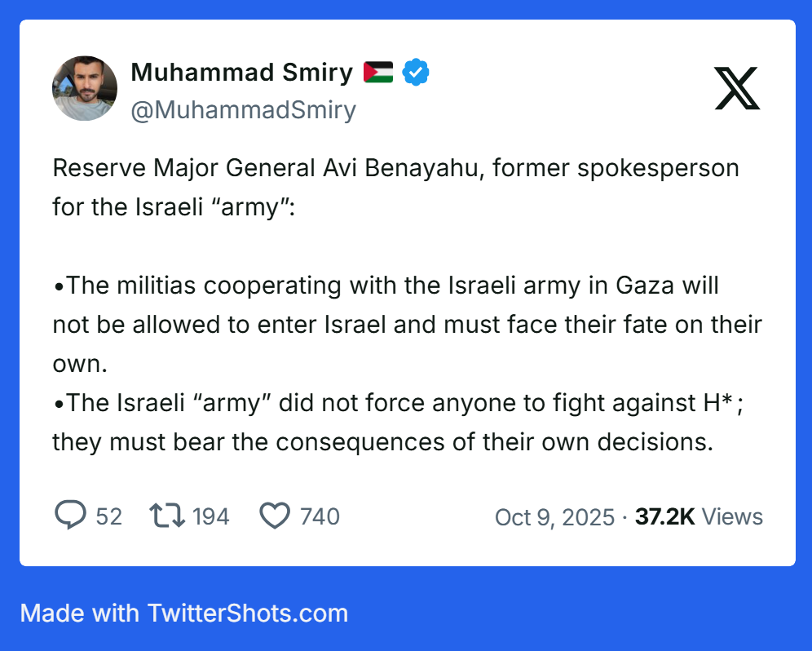The width and height of the screenshot is (812, 651).
Task: Click the tweet date Oct 9, 2025
Action: click(x=554, y=517)
